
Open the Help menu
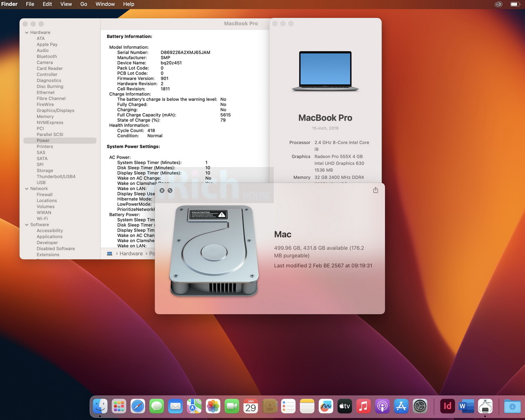[128, 4]
